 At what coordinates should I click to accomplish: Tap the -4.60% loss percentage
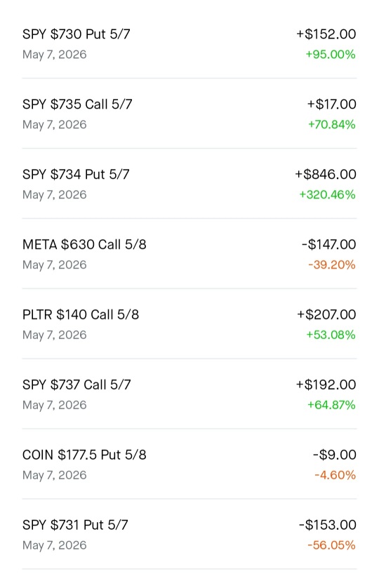[335, 475]
